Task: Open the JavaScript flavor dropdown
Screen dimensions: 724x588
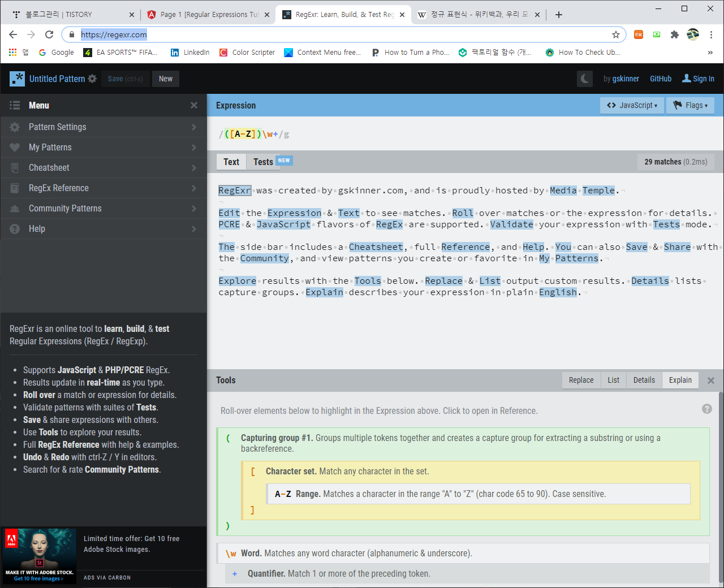Action: pyautogui.click(x=632, y=105)
